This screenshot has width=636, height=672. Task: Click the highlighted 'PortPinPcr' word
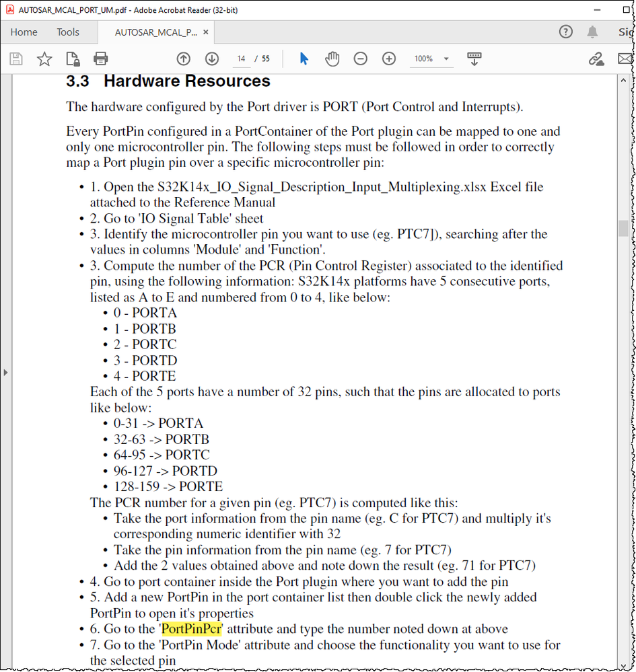191,629
